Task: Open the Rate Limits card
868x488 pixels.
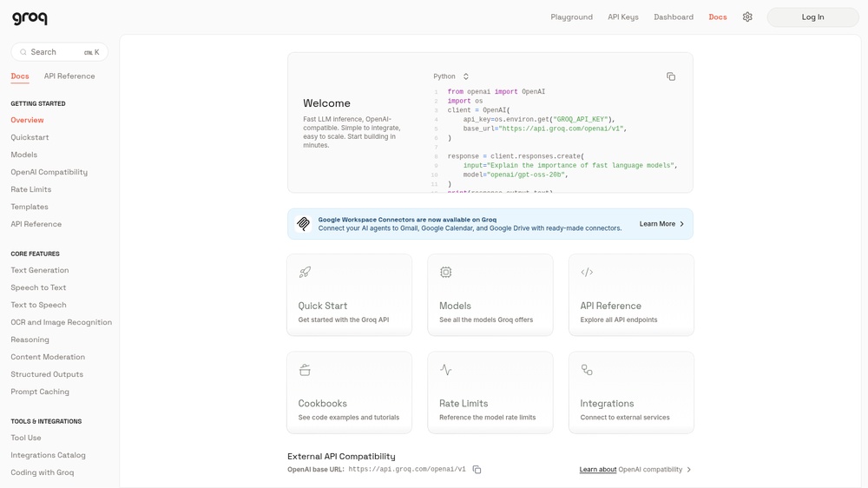Action: pos(490,392)
